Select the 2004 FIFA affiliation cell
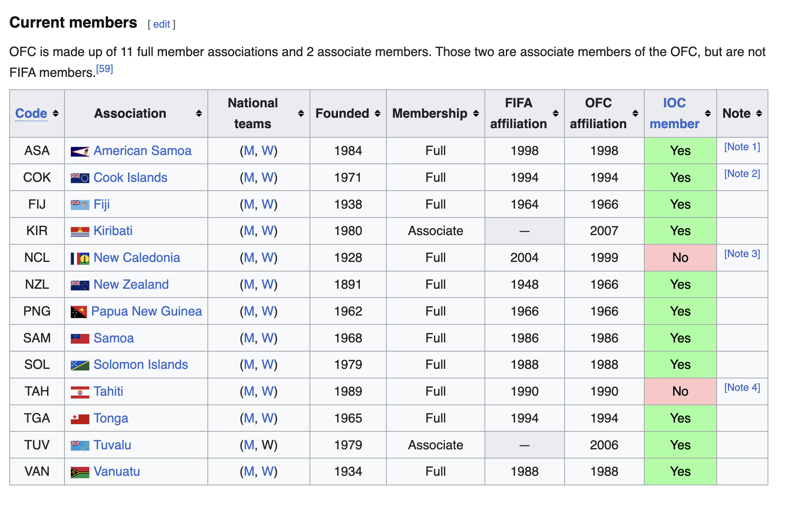Viewport: 812px width, 507px height. [525, 258]
